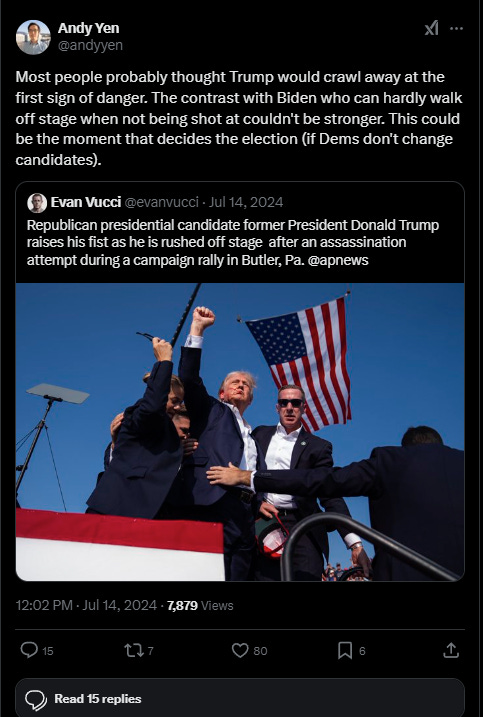Click the 12:02 PM Jul 14, 2024 timestamp
483x717 pixels.
[x=86, y=605]
